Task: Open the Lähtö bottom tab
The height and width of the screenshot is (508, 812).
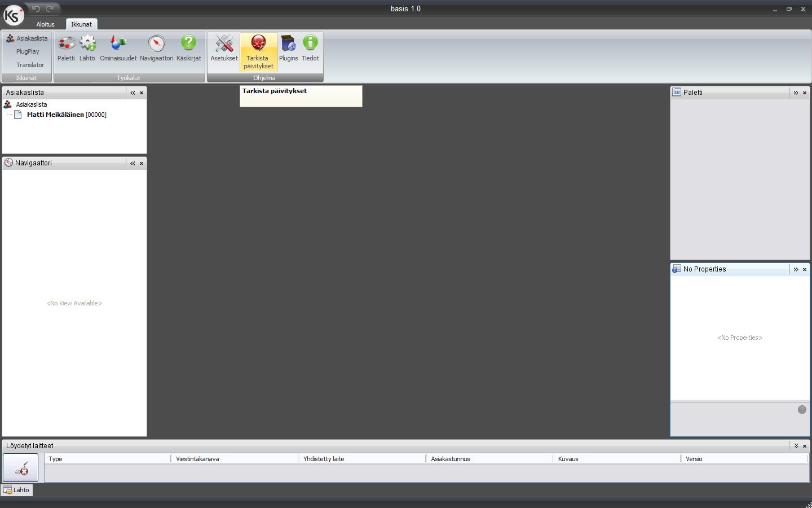Action: click(17, 490)
